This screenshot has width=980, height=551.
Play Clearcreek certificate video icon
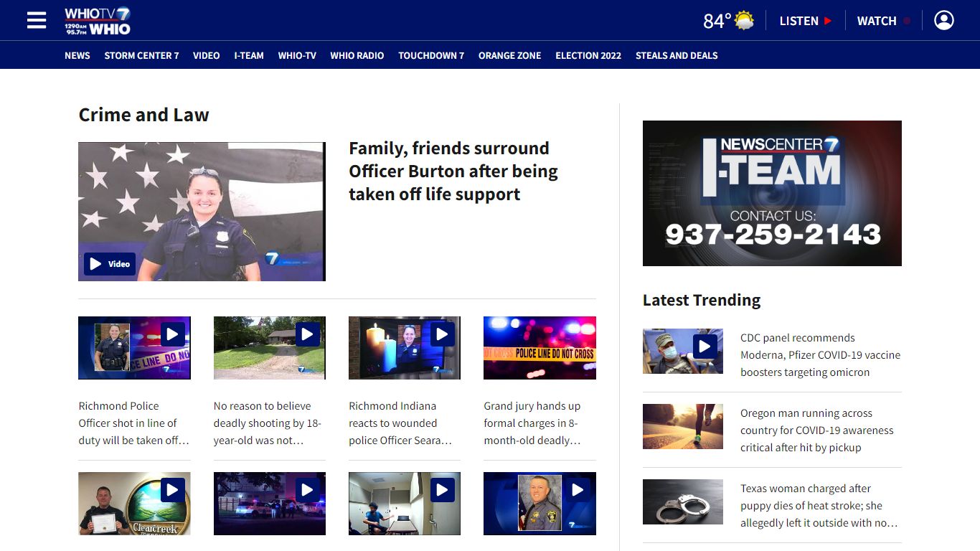[x=173, y=490]
